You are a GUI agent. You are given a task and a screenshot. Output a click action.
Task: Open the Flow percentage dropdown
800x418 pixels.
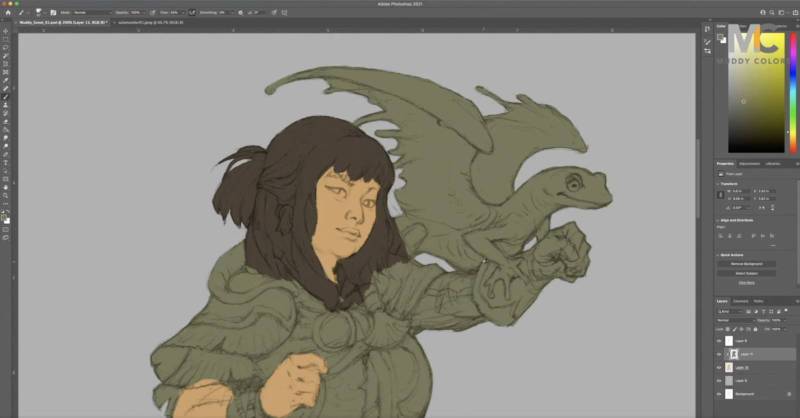point(183,12)
